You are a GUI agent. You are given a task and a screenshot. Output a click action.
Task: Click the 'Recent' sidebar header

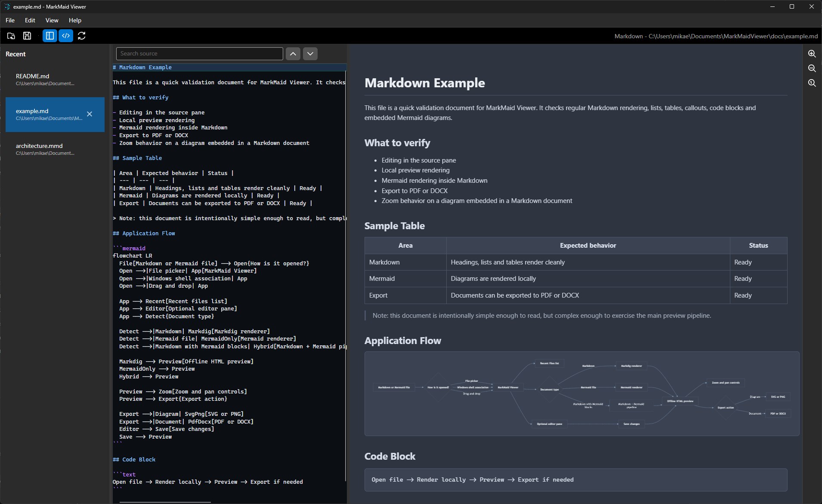(x=15, y=54)
